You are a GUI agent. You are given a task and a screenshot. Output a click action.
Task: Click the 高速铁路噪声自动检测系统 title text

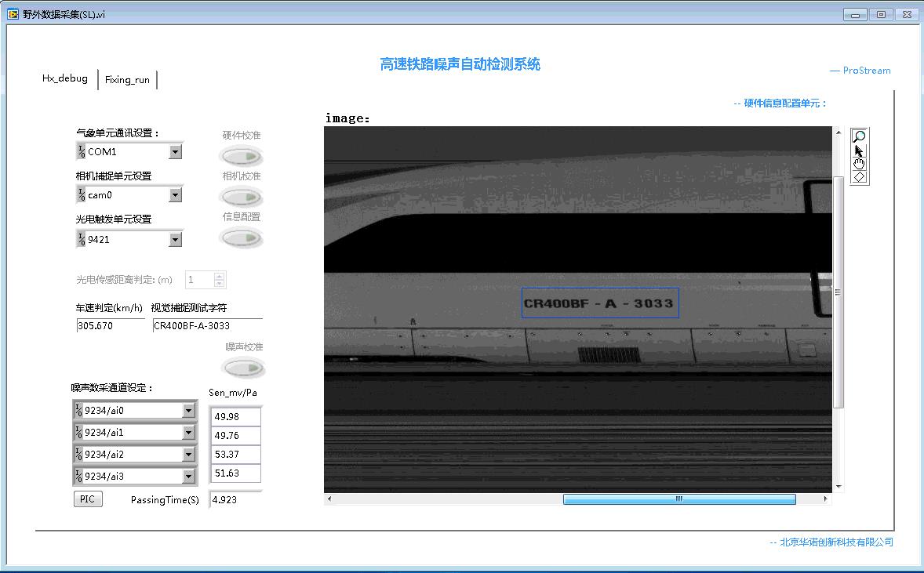point(460,64)
